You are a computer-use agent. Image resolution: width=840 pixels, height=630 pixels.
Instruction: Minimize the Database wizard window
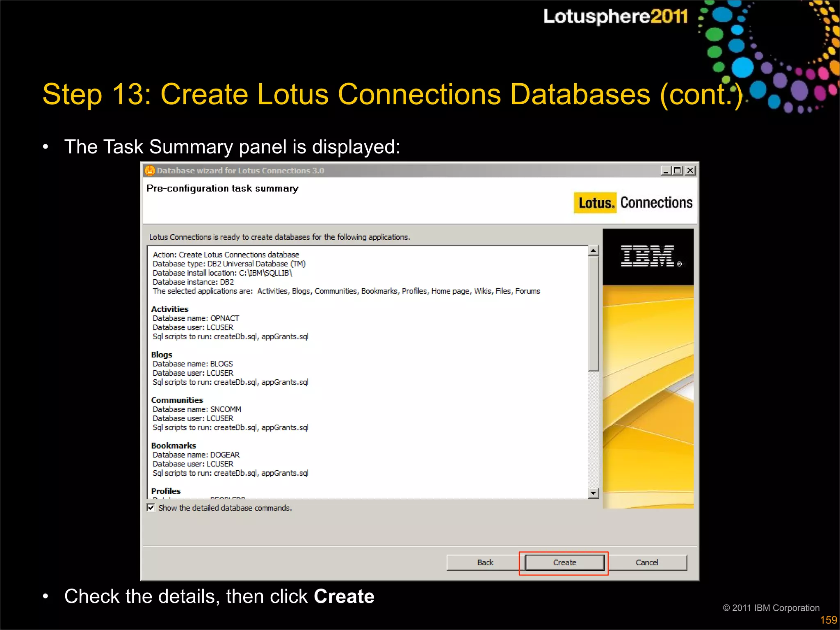tap(666, 170)
